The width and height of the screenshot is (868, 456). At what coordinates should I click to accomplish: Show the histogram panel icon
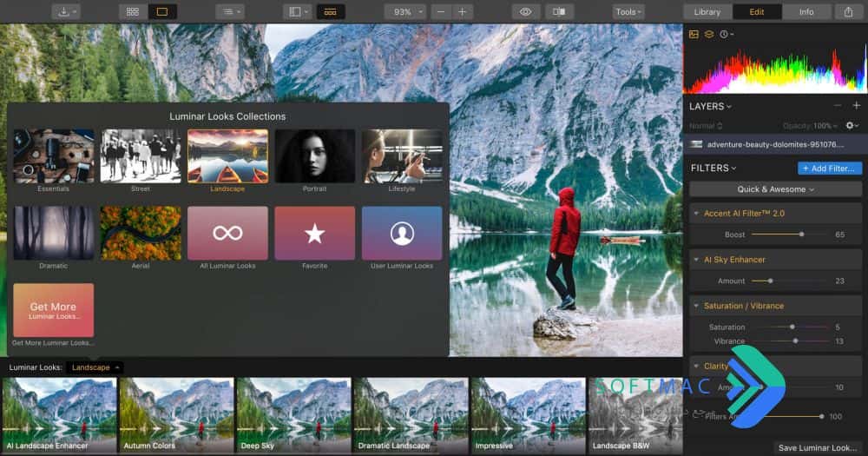(x=694, y=35)
